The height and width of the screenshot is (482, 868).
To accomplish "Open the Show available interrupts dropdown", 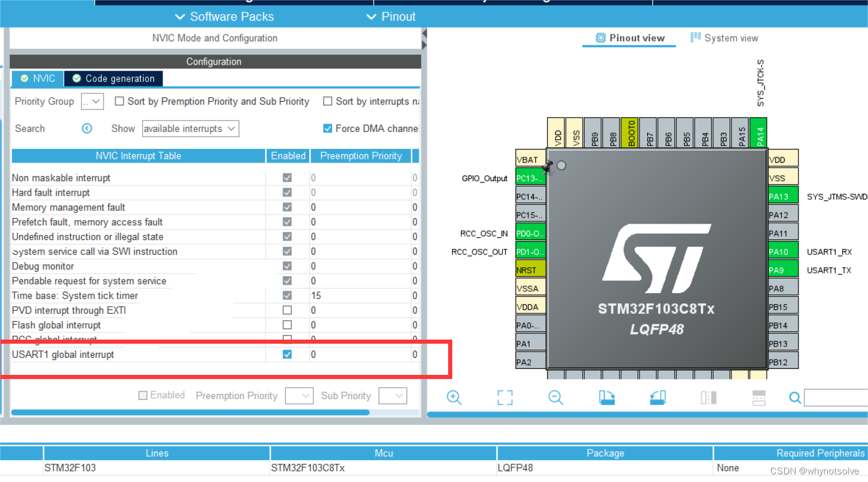I will (x=190, y=128).
